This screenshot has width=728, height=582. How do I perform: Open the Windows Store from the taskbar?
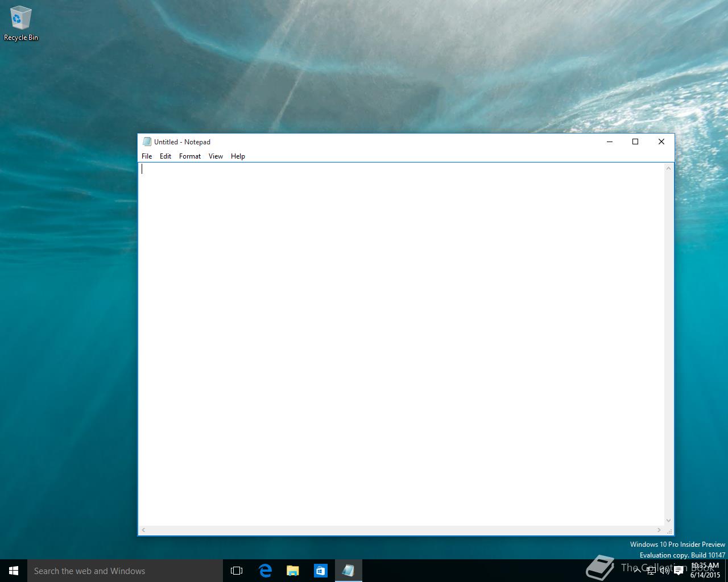321,571
